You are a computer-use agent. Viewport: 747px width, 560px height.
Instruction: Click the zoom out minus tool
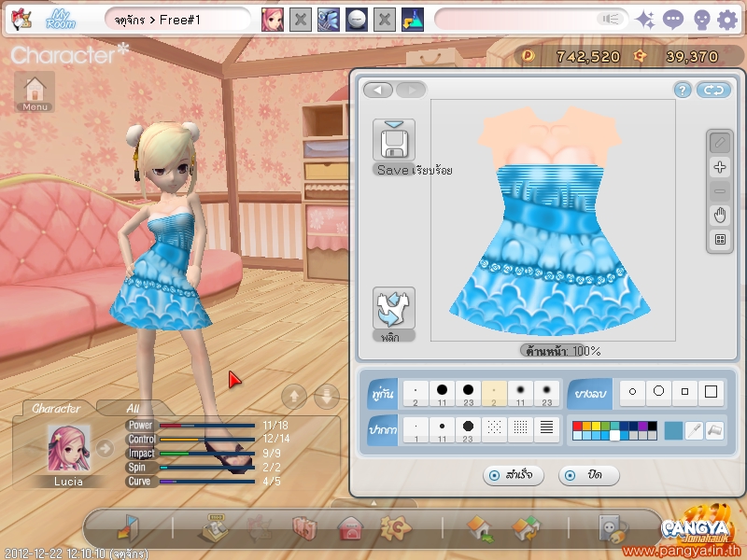click(720, 191)
